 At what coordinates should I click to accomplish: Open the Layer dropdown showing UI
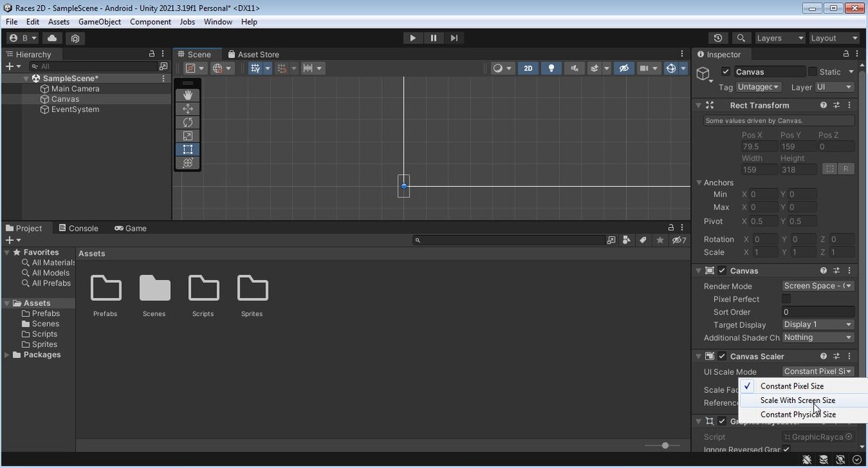(835, 87)
